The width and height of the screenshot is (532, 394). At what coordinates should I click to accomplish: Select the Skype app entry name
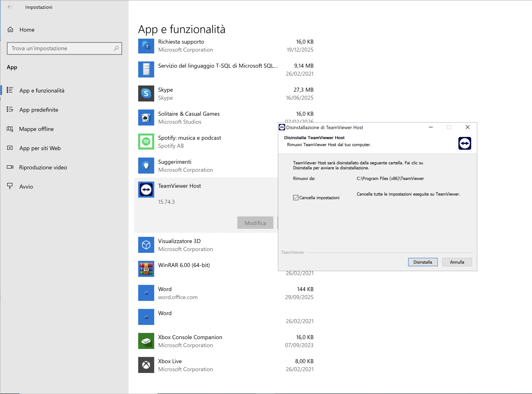pos(165,90)
